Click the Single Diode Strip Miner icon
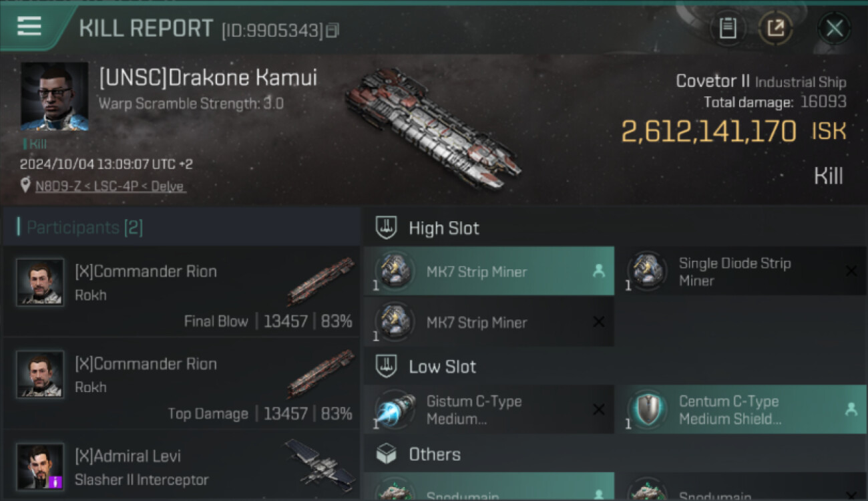The width and height of the screenshot is (868, 501). [x=648, y=271]
